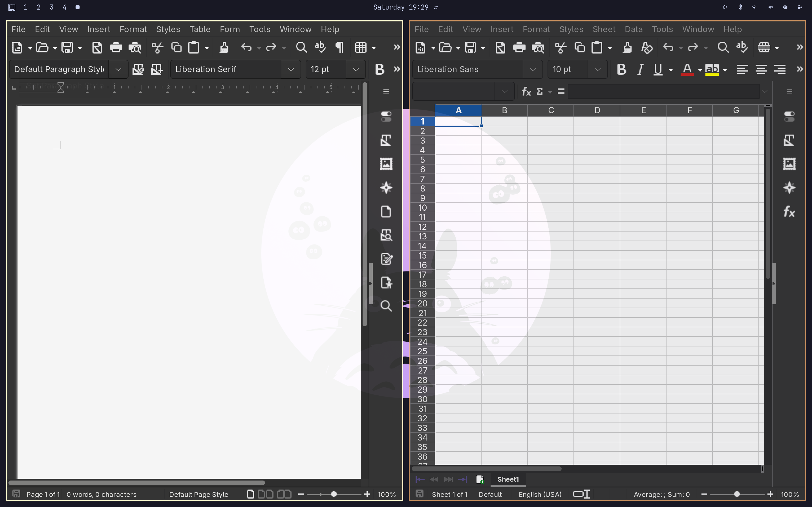Click the add new sheet icon

pyautogui.click(x=480, y=479)
